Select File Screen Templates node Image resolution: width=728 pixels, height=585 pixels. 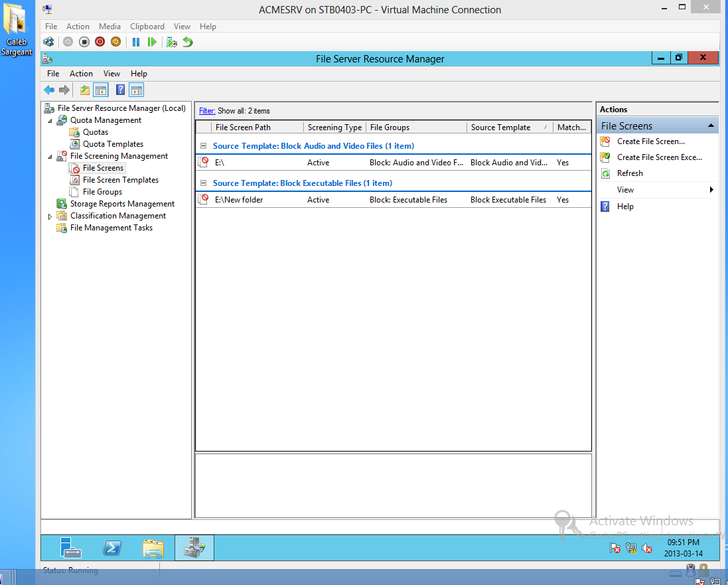tap(121, 180)
